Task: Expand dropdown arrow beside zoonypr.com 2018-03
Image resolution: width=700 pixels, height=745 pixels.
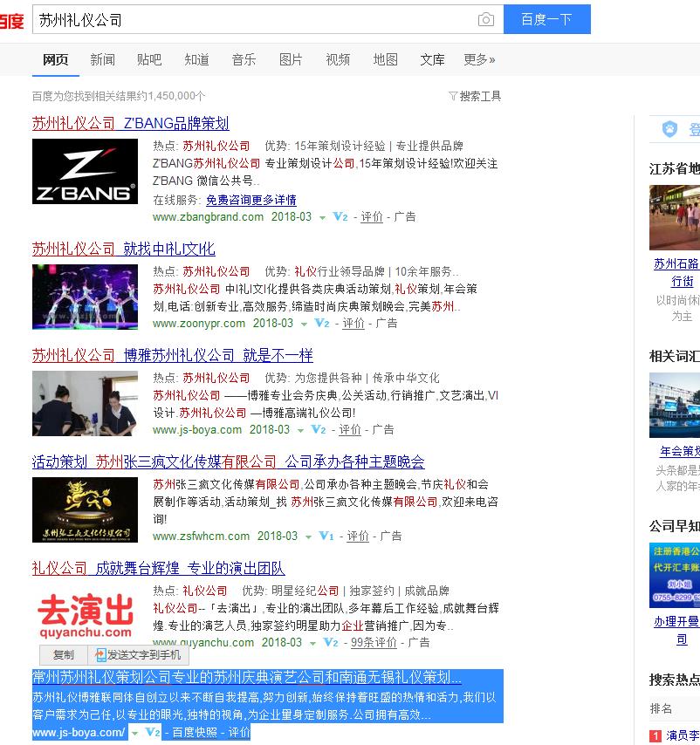Action: (304, 324)
